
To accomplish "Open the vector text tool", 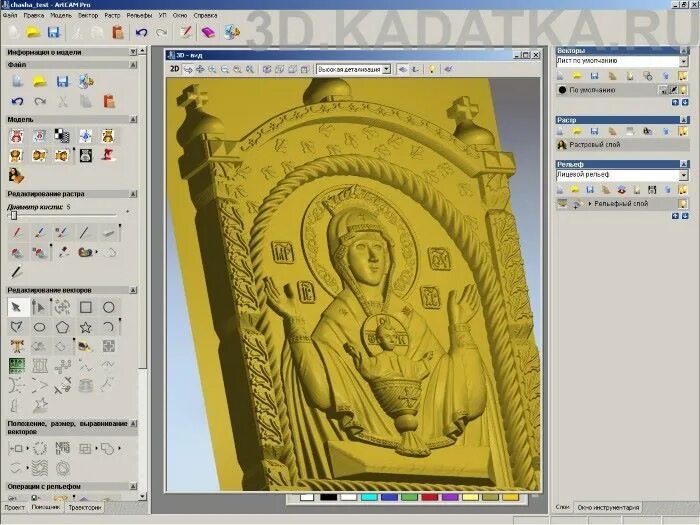I will tap(17, 346).
